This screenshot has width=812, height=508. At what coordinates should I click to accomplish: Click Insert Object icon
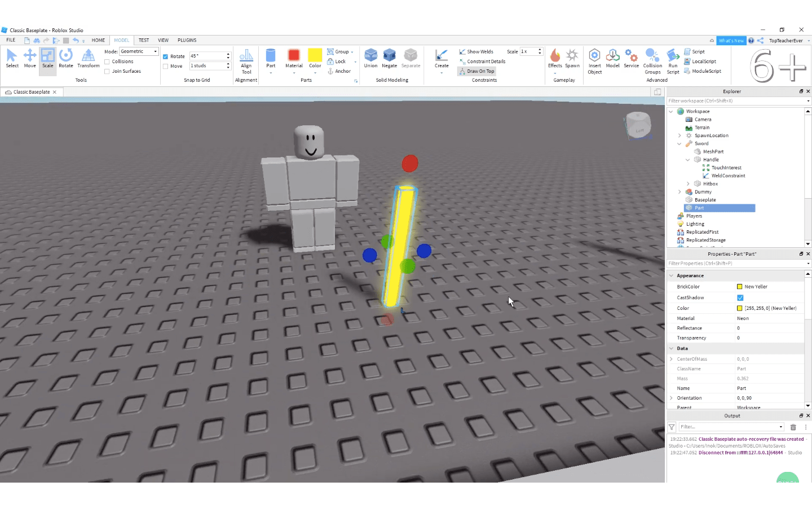point(595,61)
